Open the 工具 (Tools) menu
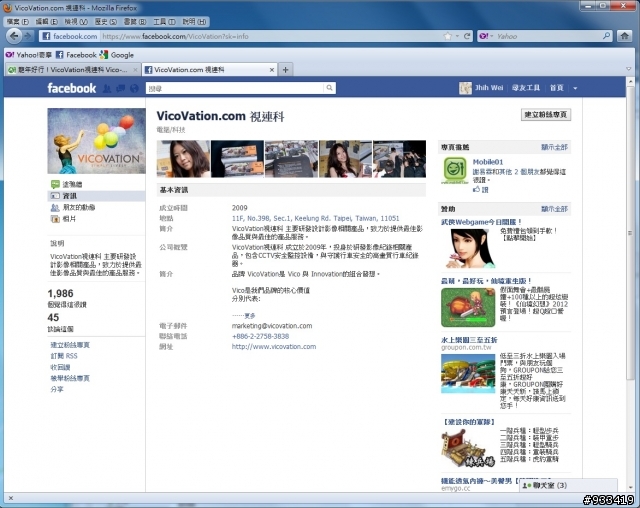The image size is (640, 508). (x=164, y=22)
